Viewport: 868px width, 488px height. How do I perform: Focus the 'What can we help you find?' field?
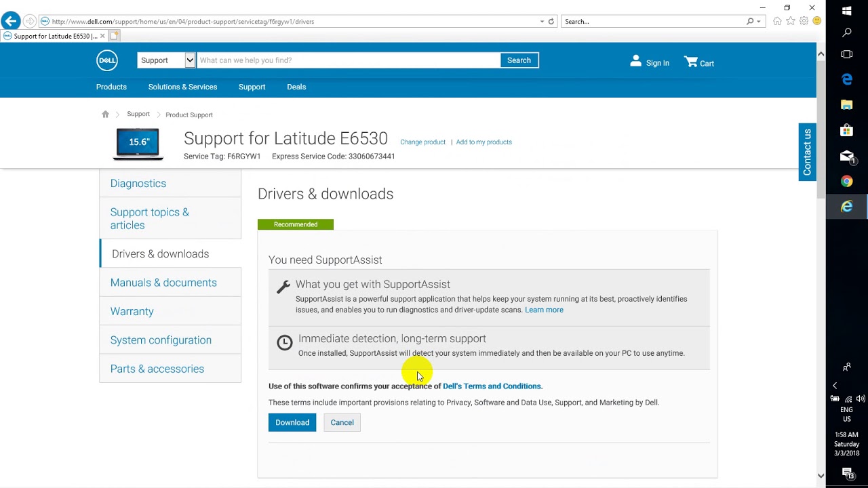348,60
